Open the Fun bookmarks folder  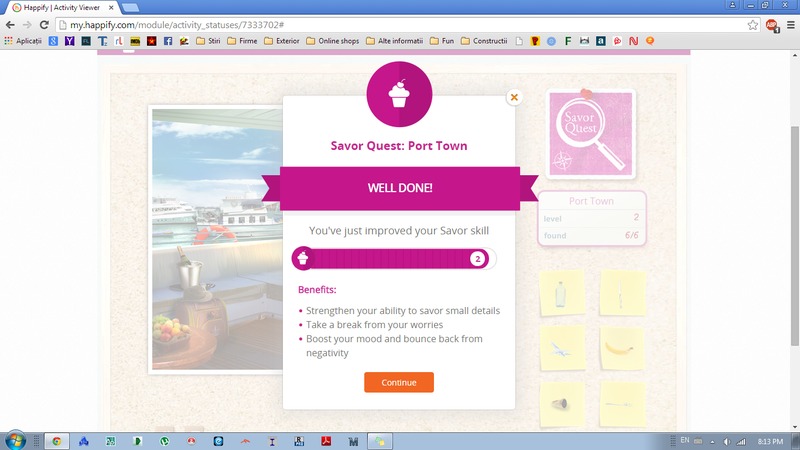[442, 41]
